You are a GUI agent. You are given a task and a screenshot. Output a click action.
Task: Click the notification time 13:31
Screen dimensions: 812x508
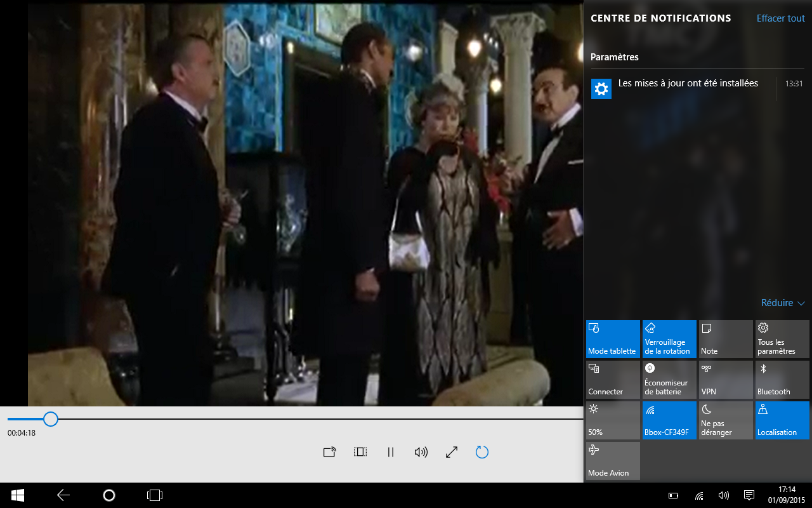click(794, 84)
